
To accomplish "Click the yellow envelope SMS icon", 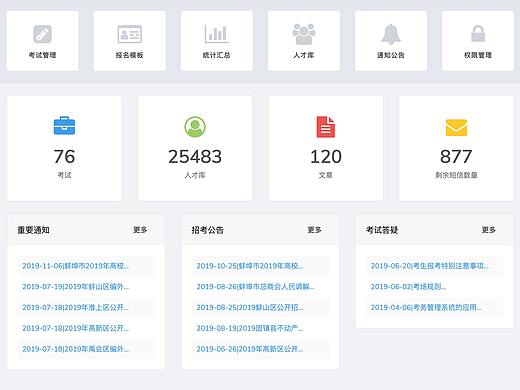I will coord(456,127).
